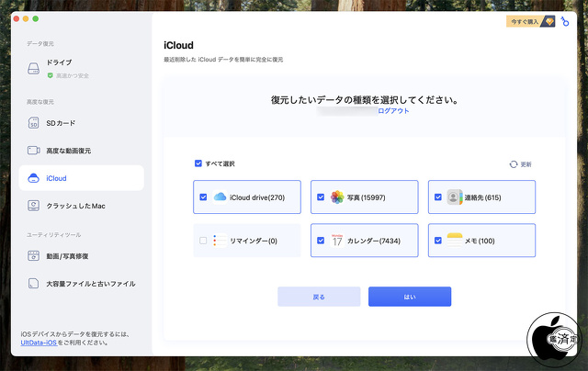Uncheck the iCloud drive(270) checkbox
The height and width of the screenshot is (371, 588).
[x=203, y=197]
